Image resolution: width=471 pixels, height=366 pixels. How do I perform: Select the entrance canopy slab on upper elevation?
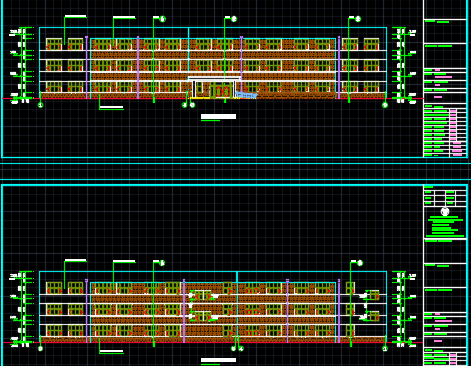(x=215, y=78)
